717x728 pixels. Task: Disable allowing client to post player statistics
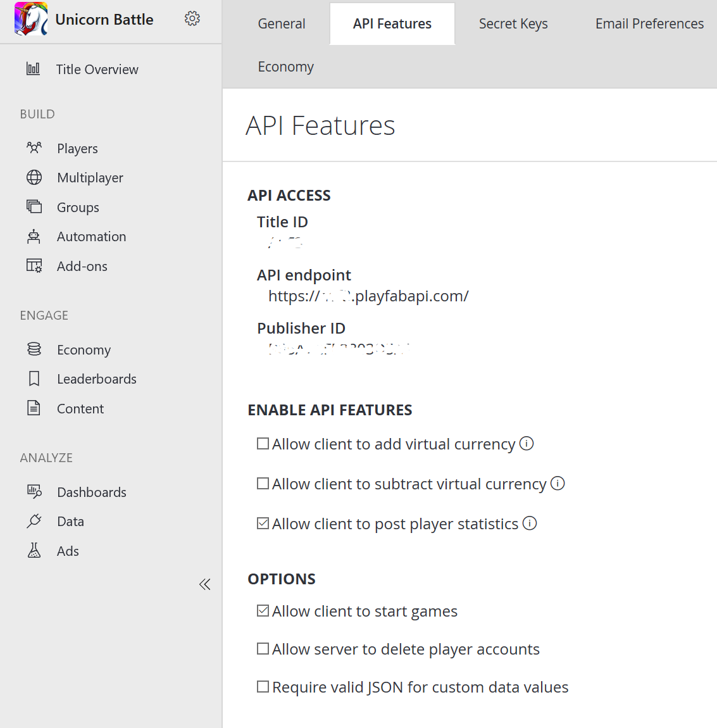click(x=263, y=523)
